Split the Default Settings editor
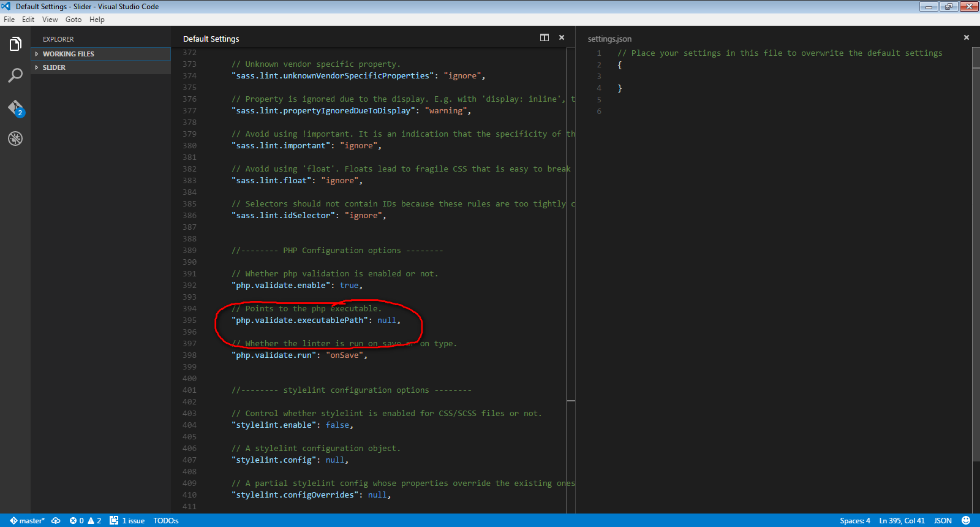Viewport: 980px width, 527px height. 545,38
